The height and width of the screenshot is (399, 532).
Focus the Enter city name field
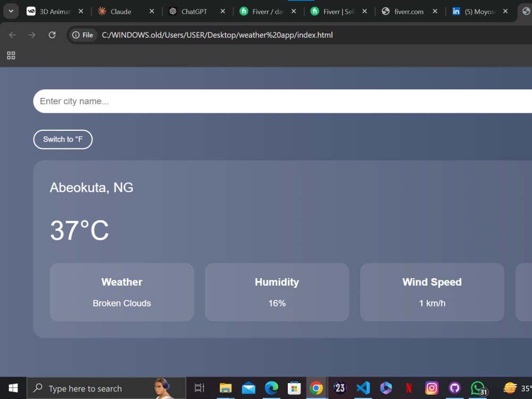282,101
